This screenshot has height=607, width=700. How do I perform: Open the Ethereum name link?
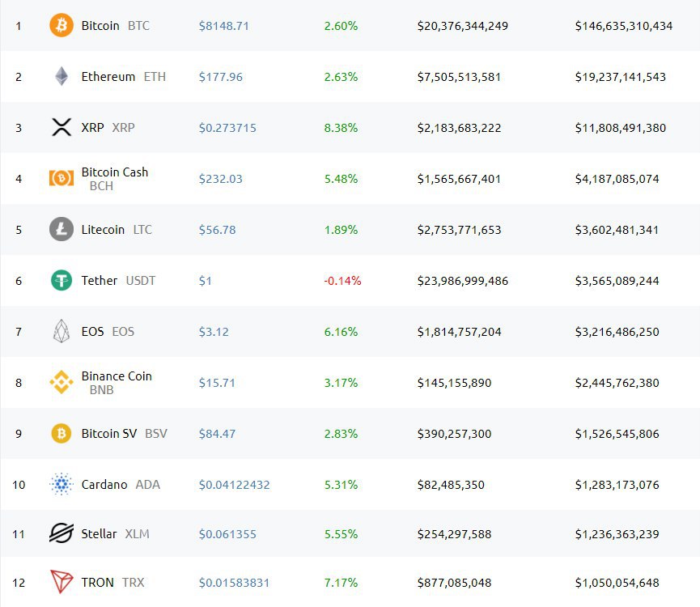[108, 77]
